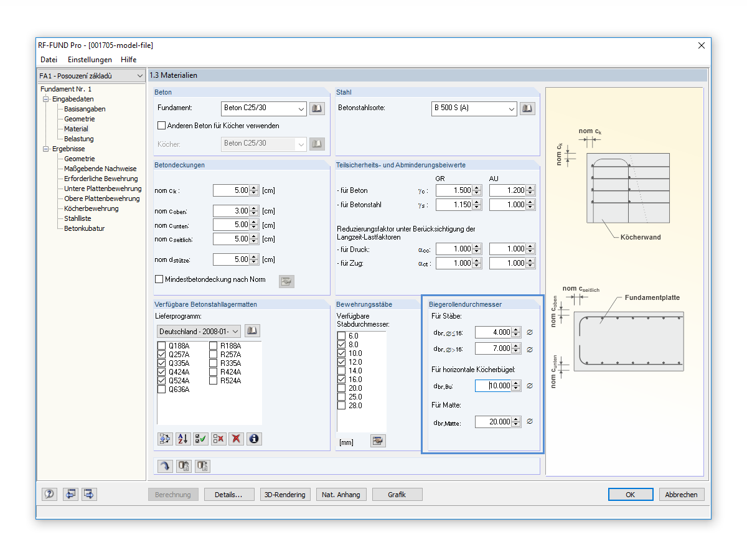Check the Q636A mesh checkbox
The height and width of the screenshot is (560, 747).
(162, 390)
